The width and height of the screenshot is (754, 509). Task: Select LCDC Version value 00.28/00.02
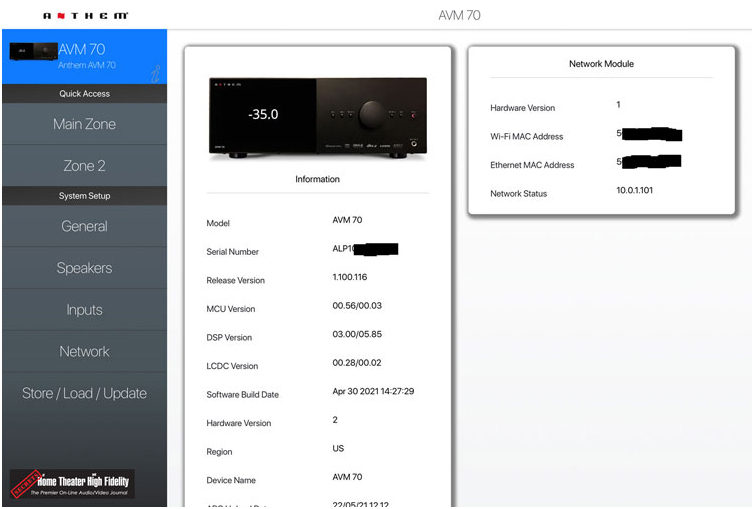(x=357, y=362)
